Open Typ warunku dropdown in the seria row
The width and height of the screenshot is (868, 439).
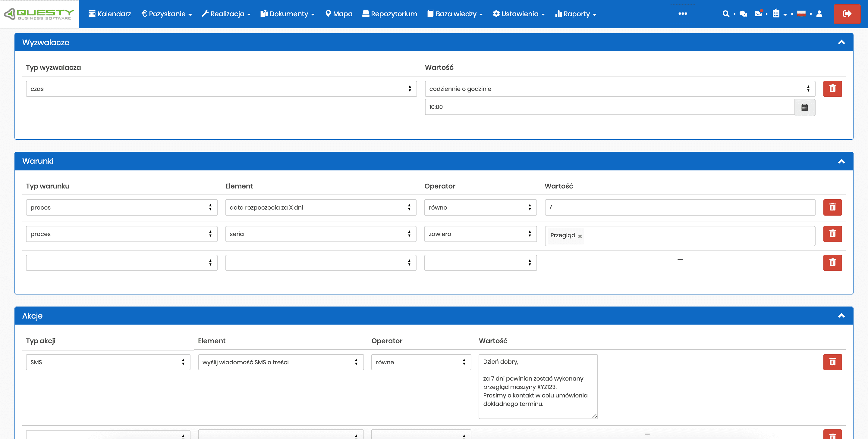(122, 234)
